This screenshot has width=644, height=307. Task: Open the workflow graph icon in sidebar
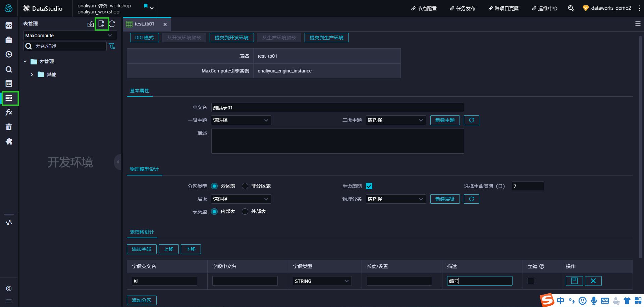(9, 222)
